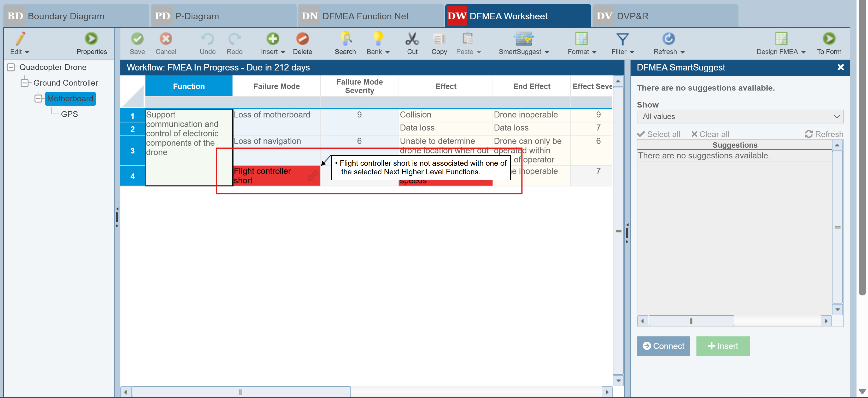Screen dimensions: 868x398
Task: Open the SmartSuggest dropdown
Action: [547, 52]
